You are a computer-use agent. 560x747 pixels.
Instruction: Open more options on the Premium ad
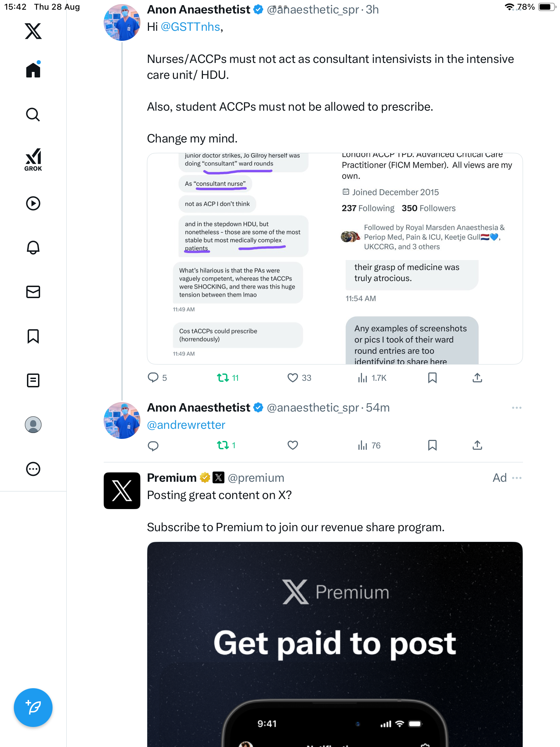[x=517, y=478]
